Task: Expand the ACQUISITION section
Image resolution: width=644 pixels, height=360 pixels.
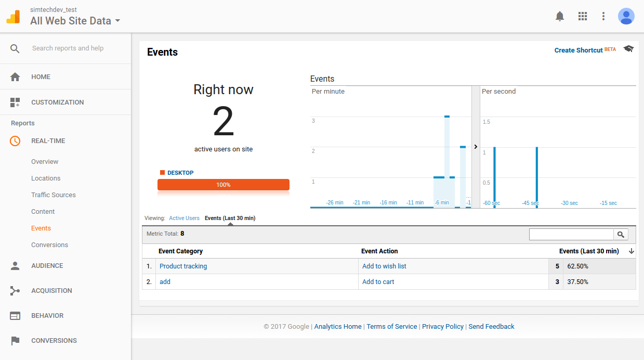Action: pos(51,291)
